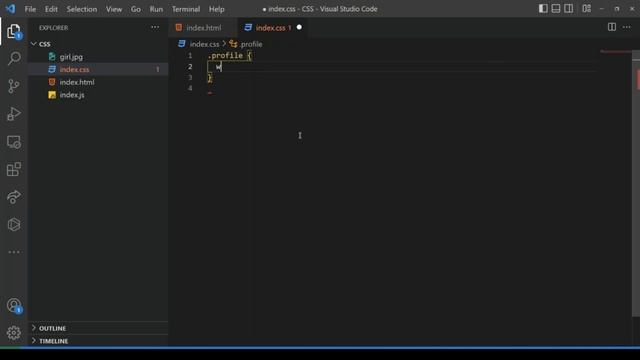Image resolution: width=640 pixels, height=360 pixels.
Task: Click the VS Code logo icon
Action: pos(10,9)
